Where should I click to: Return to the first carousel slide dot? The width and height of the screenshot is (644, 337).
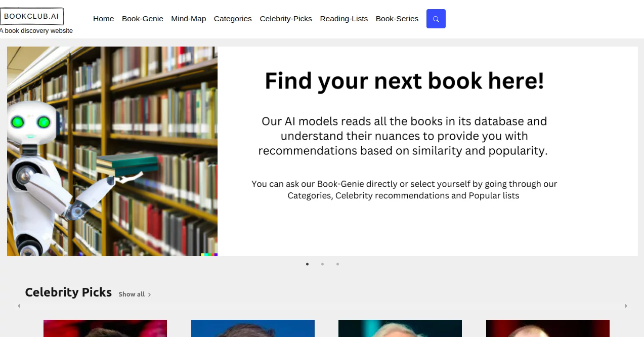pos(307,264)
